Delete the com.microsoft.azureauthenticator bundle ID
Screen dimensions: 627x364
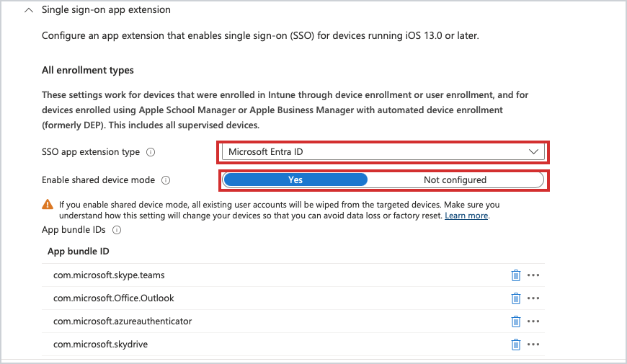[x=516, y=321]
